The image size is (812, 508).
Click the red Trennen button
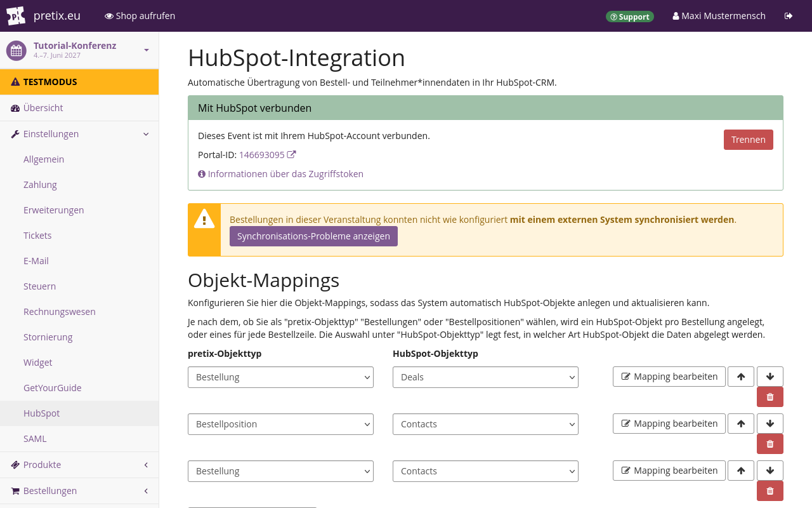[x=749, y=140]
